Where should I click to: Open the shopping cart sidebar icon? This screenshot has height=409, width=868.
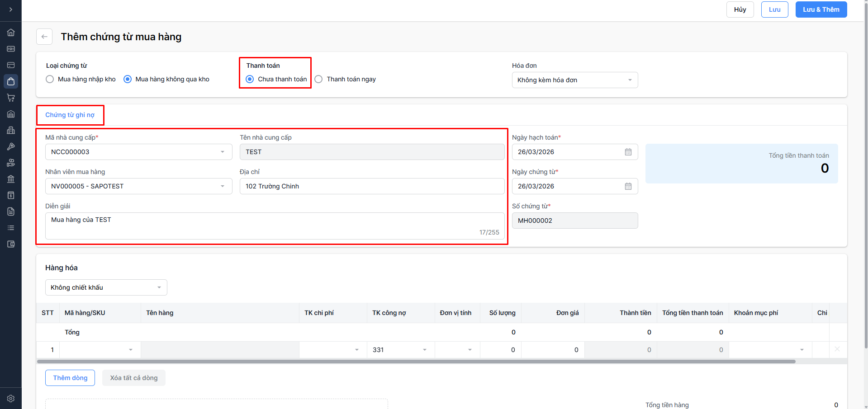11,98
